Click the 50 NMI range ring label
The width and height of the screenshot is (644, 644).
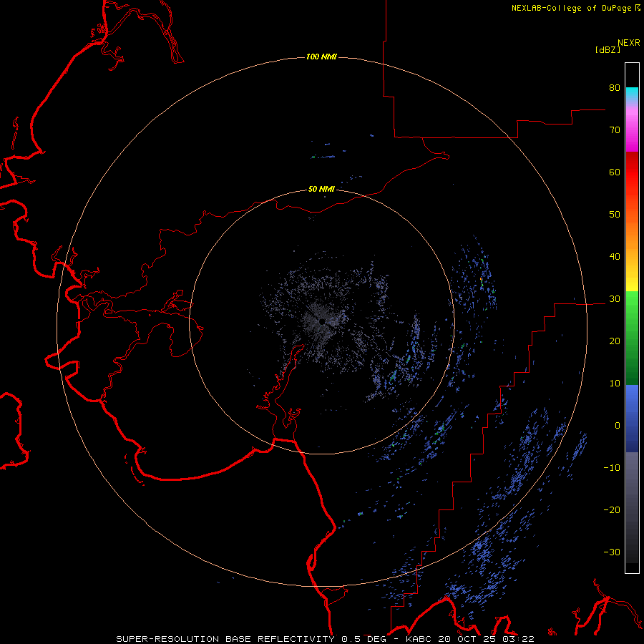tap(321, 189)
